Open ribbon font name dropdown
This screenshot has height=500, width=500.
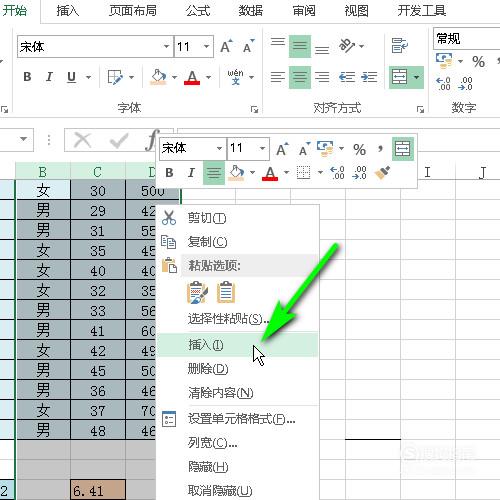pyautogui.click(x=166, y=46)
